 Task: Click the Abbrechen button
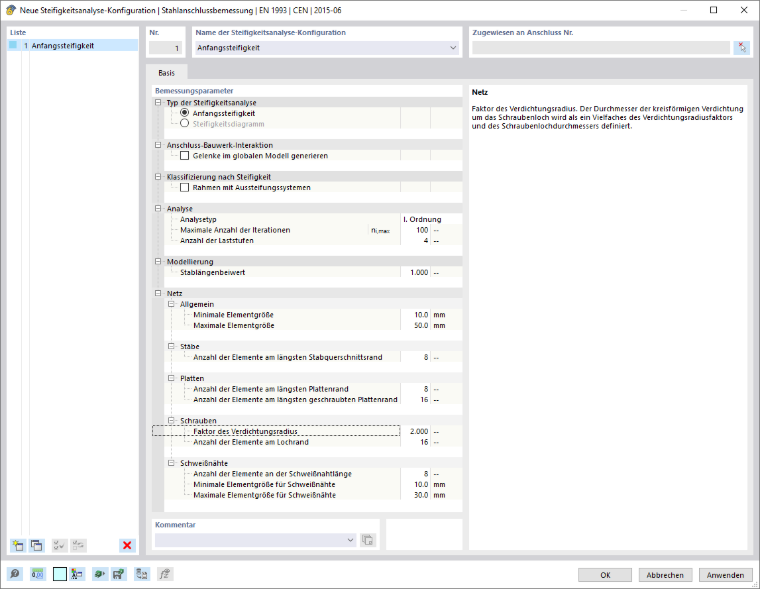pos(665,575)
